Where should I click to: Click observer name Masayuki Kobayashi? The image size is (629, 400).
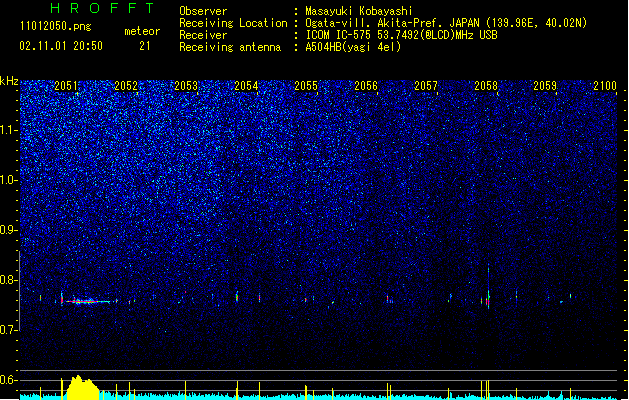359,11
